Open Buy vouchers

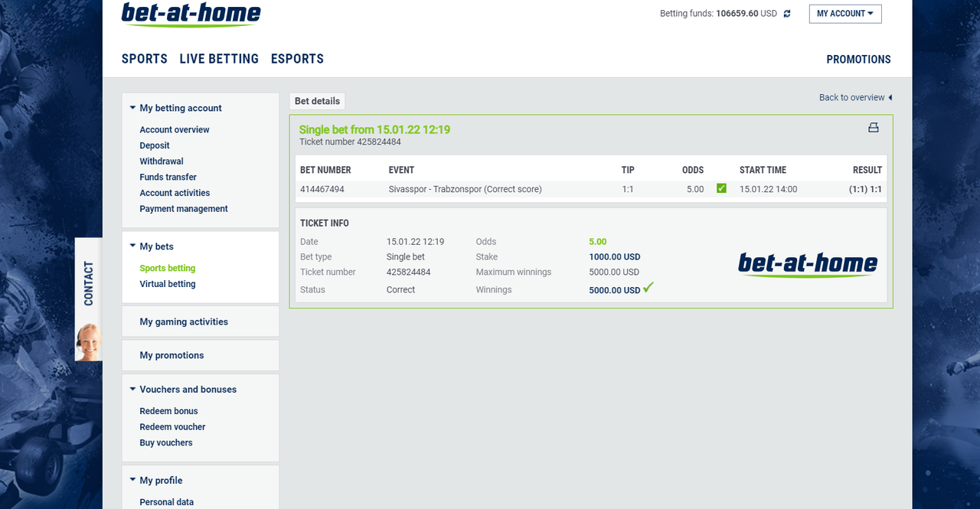(166, 443)
